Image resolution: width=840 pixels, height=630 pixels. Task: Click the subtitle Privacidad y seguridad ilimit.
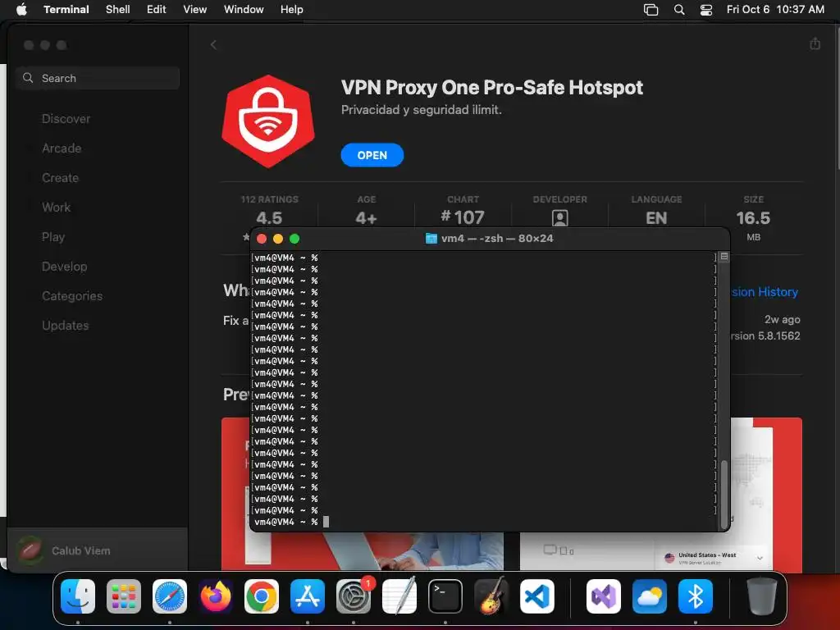point(421,110)
